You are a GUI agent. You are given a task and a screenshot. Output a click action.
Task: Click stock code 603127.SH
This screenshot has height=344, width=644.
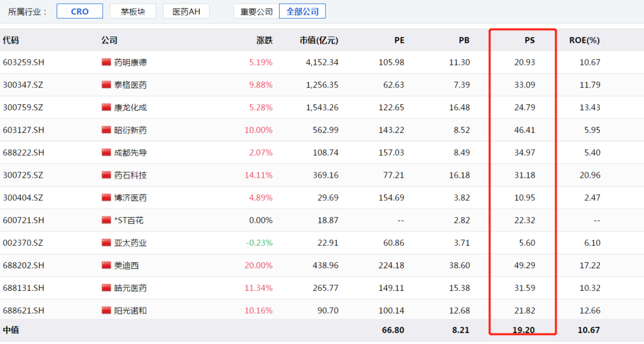coord(23,130)
